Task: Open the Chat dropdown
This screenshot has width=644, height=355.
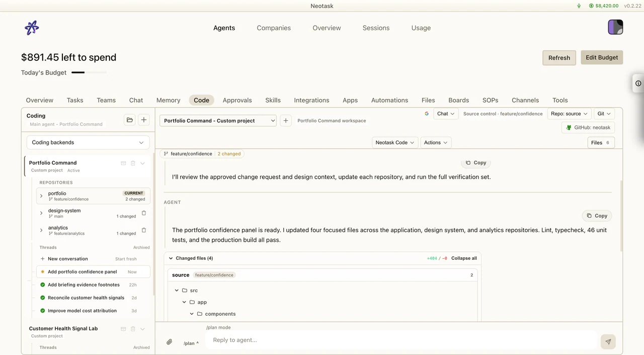Action: pos(445,114)
